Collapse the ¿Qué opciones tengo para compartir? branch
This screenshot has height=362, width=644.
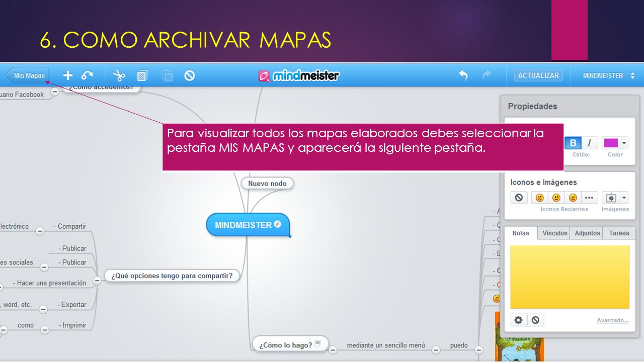pyautogui.click(x=97, y=281)
